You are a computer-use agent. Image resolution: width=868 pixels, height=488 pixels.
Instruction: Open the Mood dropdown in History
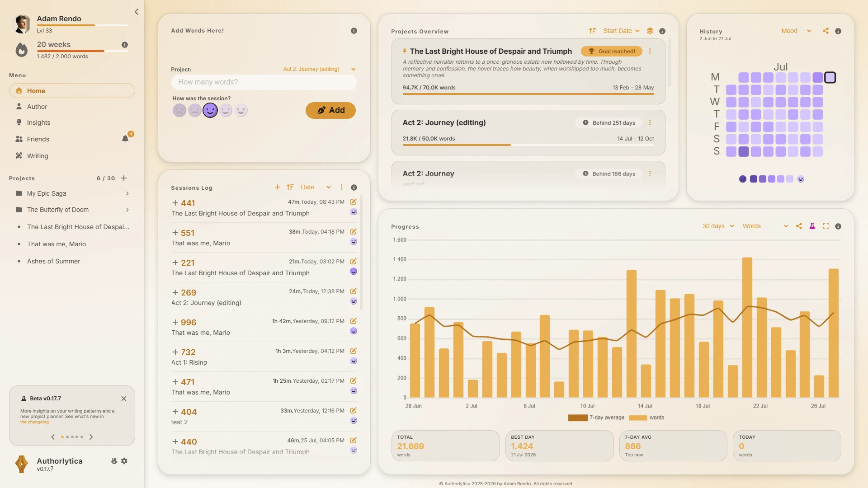pos(796,31)
